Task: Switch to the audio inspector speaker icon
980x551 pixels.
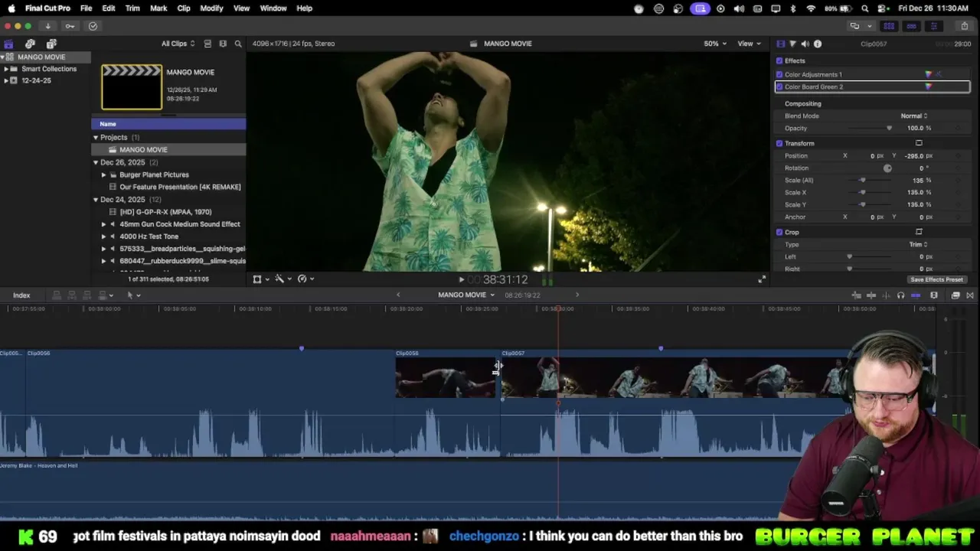Action: (805, 44)
